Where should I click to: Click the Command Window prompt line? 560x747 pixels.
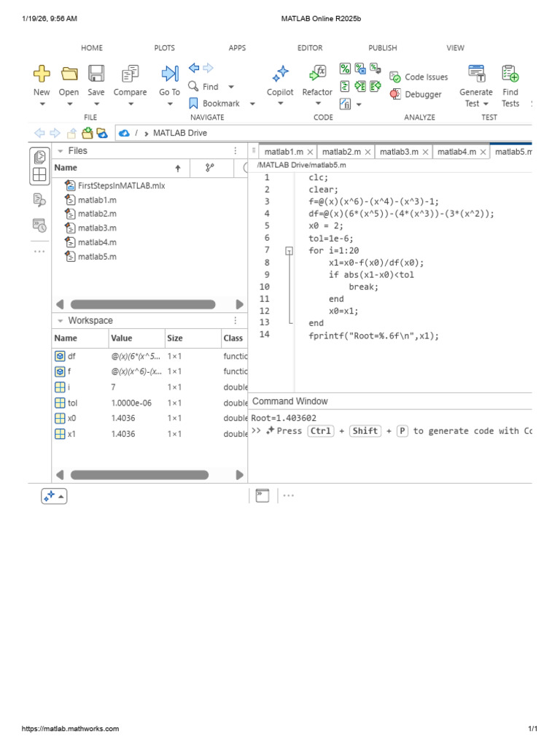pos(391,431)
